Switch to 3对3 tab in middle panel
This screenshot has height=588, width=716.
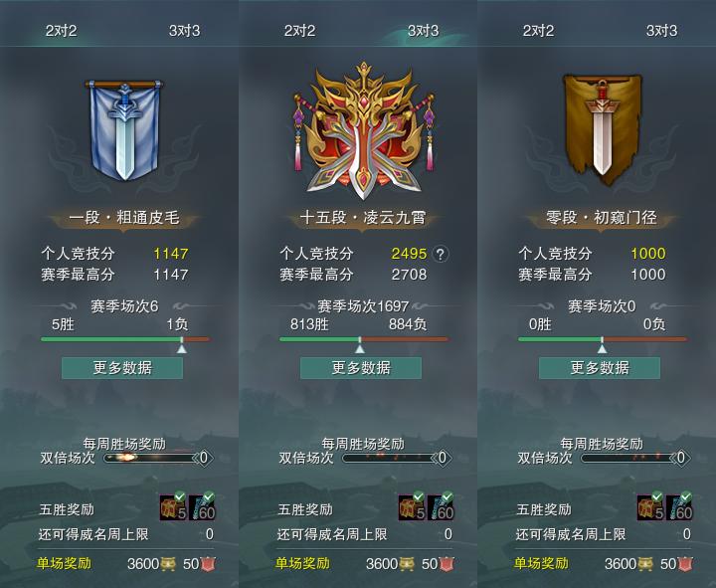pyautogui.click(x=423, y=31)
